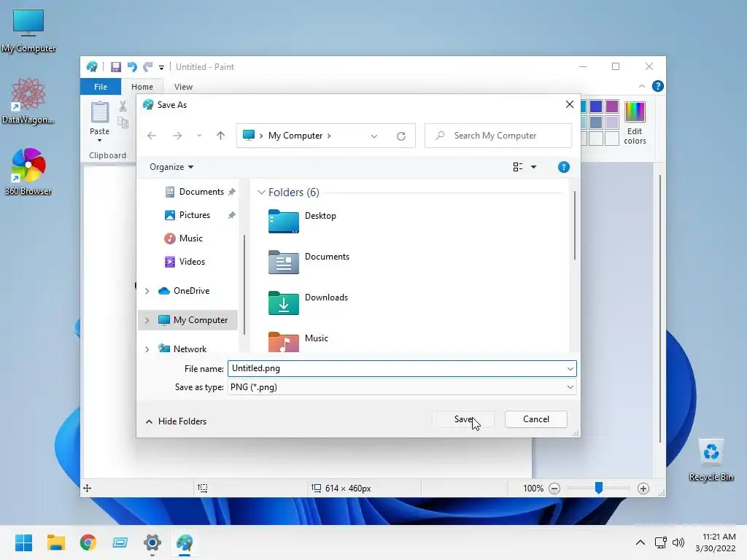The height and width of the screenshot is (560, 747).
Task: Open the Organize menu
Action: click(x=171, y=167)
